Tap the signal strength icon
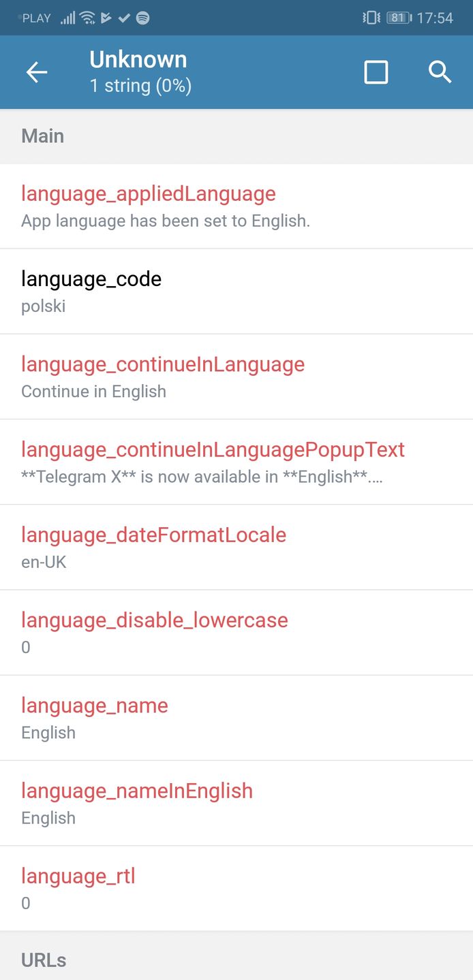Image resolution: width=473 pixels, height=980 pixels. pos(67,18)
